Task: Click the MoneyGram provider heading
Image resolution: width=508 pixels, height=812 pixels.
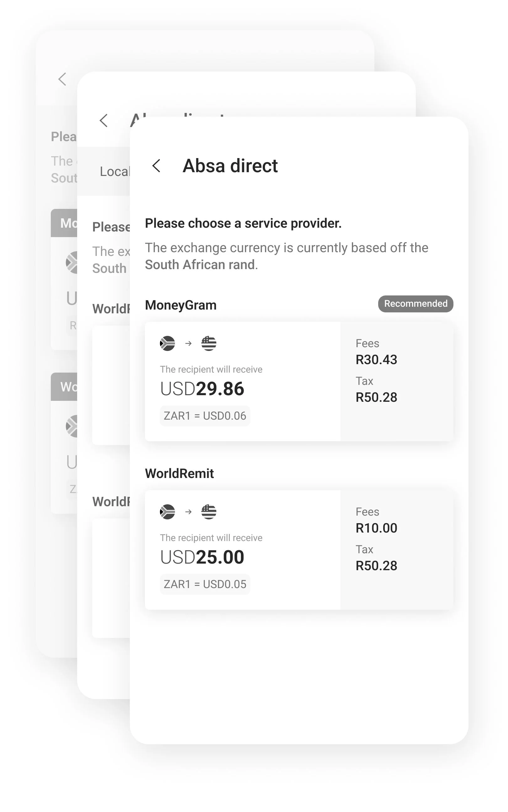Action: [181, 305]
